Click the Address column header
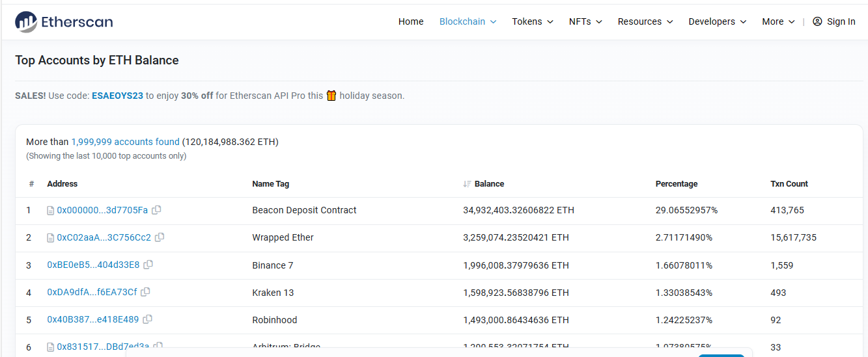The image size is (868, 357). [63, 184]
